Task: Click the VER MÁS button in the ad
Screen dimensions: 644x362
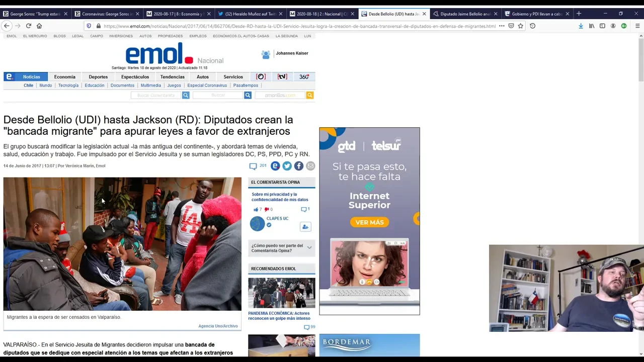Action: (369, 222)
